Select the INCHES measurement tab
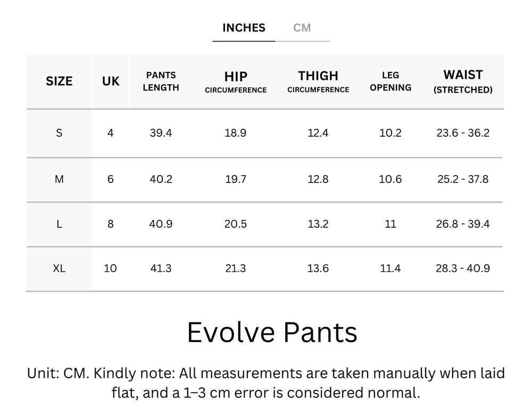This screenshot has height=415, width=532. pyautogui.click(x=243, y=28)
